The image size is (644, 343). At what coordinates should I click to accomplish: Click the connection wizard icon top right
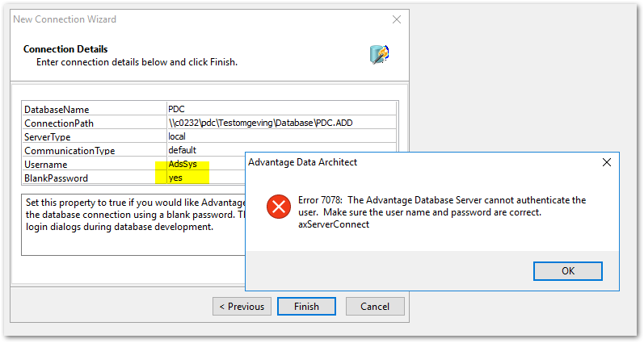click(x=379, y=54)
